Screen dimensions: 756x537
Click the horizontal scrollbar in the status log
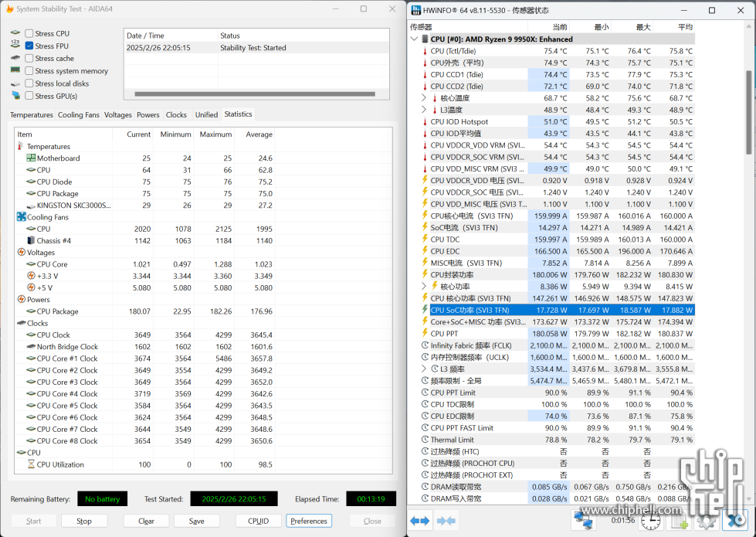click(x=255, y=94)
